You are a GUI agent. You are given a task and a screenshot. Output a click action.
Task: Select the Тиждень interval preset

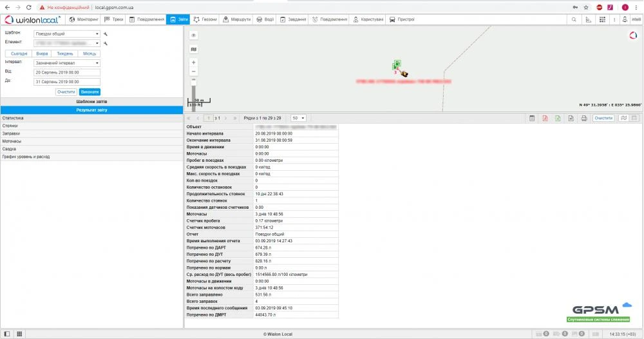[66, 53]
